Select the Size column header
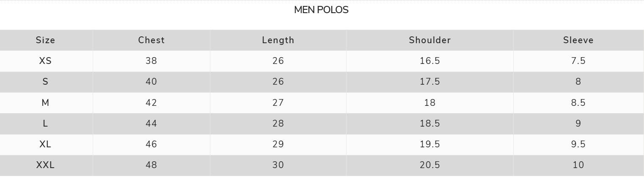Image resolution: width=644 pixels, height=185 pixels. coord(45,40)
